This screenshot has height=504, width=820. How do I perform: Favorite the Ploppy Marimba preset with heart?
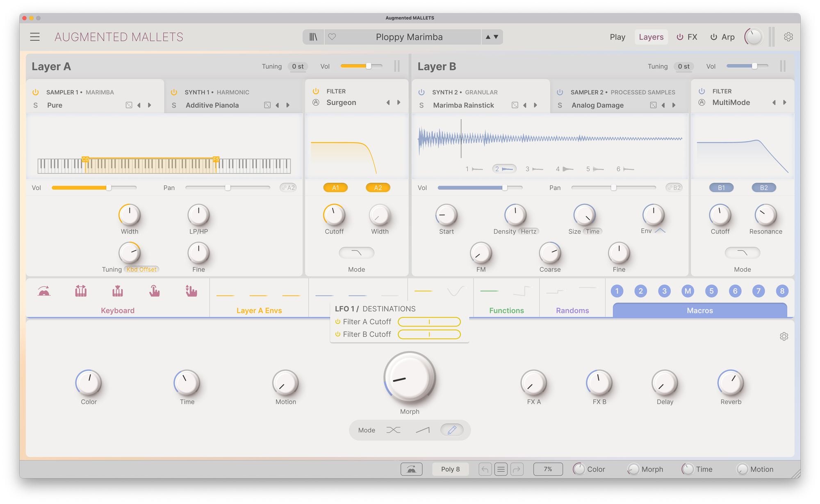(332, 37)
